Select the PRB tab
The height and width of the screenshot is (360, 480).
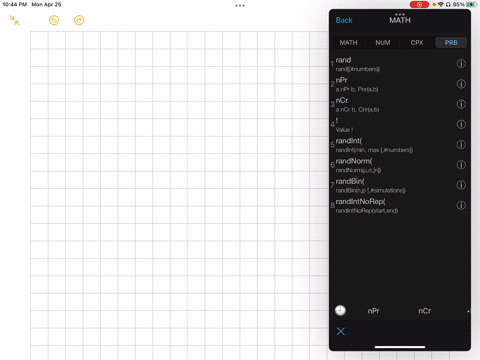click(x=451, y=43)
